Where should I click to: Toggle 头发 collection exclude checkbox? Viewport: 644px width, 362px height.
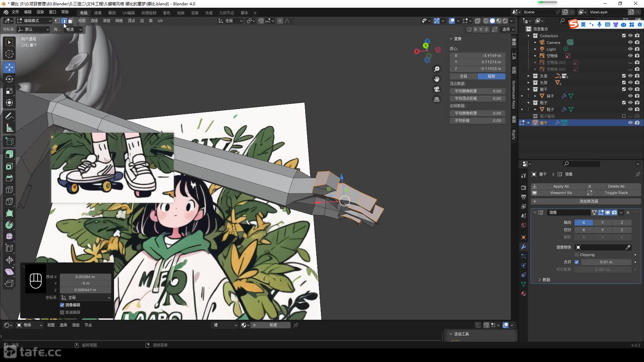coord(624,76)
